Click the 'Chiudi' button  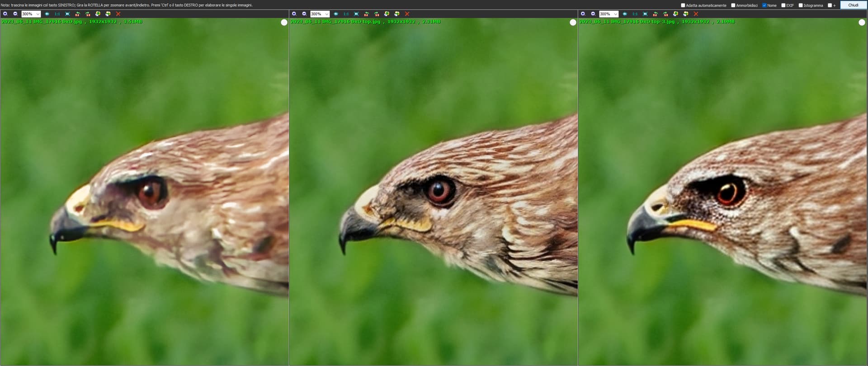(853, 5)
